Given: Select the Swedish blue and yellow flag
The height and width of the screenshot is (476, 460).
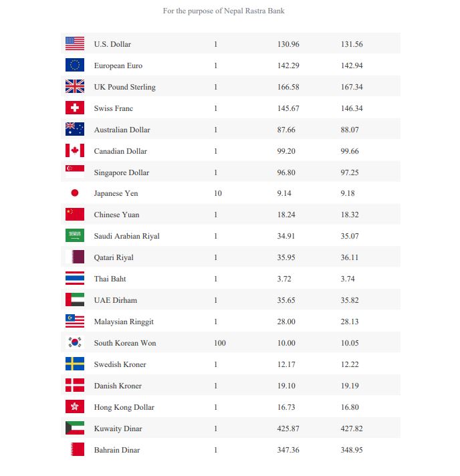Looking at the screenshot, I should point(75,364).
